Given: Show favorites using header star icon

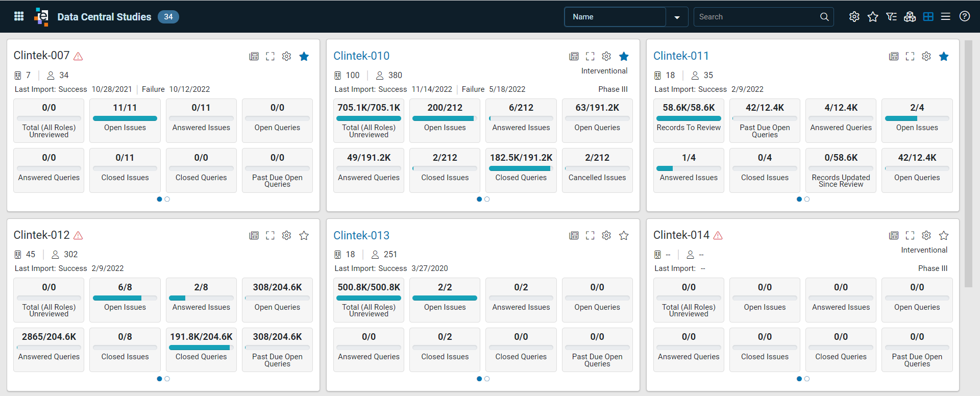Looking at the screenshot, I should 873,17.
